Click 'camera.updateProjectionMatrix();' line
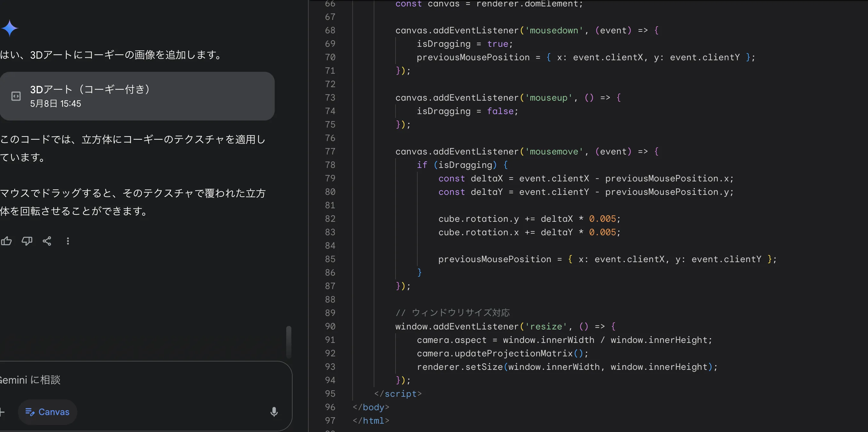This screenshot has height=432, width=868. pyautogui.click(x=502, y=353)
